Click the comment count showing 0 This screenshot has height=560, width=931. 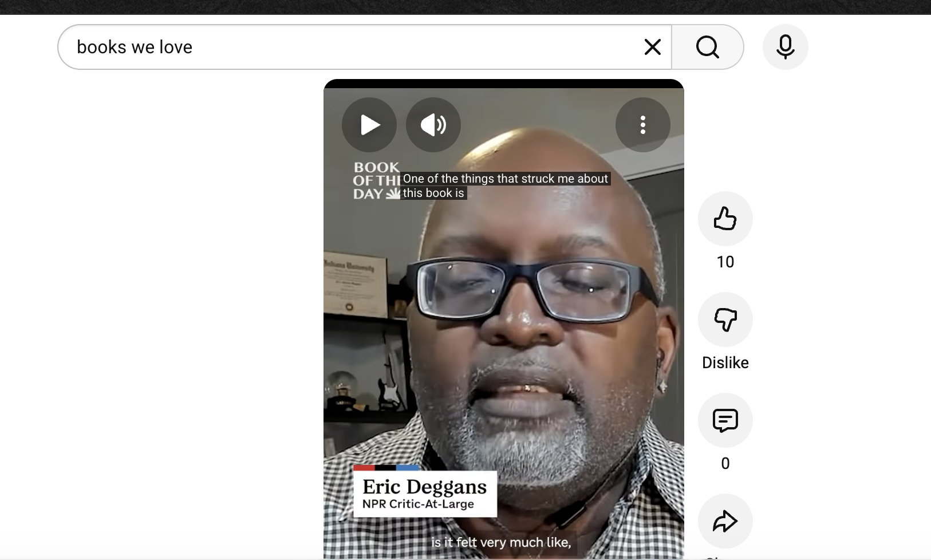[x=725, y=463]
